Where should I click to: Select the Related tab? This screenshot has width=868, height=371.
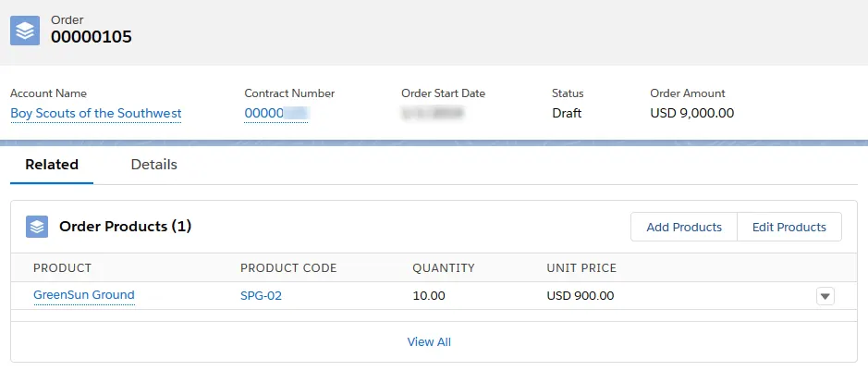click(x=52, y=165)
